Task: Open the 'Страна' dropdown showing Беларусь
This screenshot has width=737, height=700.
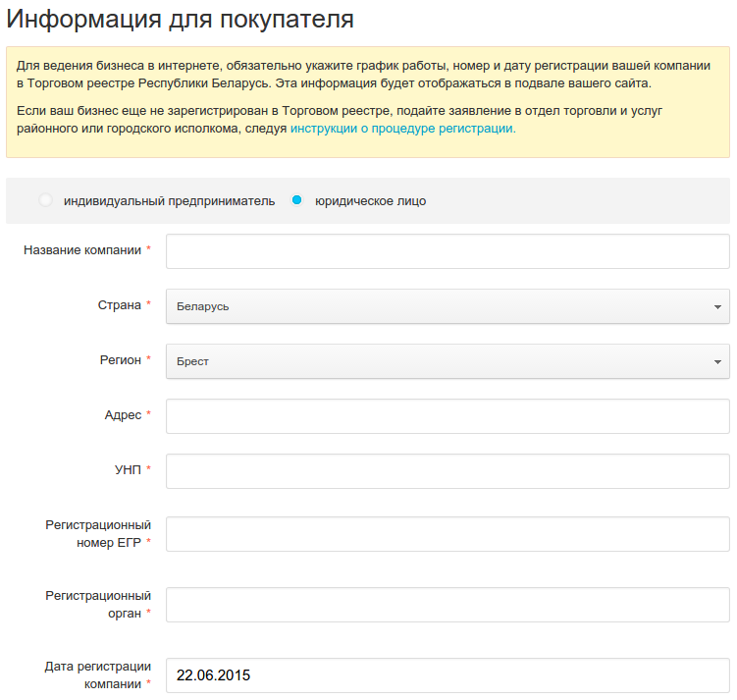Action: point(447,306)
